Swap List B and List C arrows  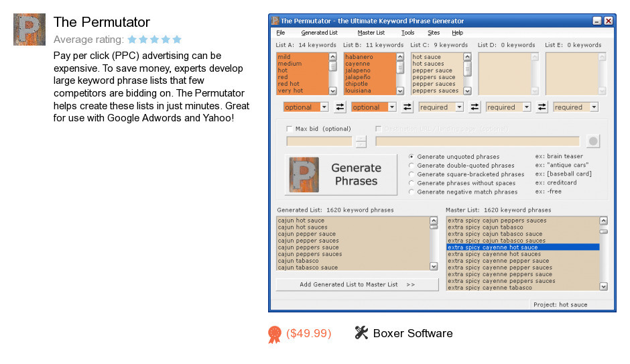click(407, 107)
